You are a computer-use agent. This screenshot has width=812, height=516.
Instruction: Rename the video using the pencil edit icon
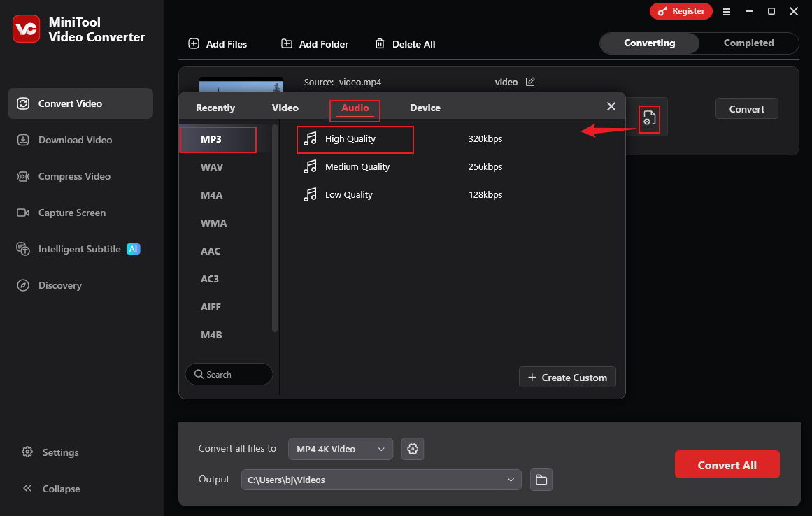click(x=530, y=82)
